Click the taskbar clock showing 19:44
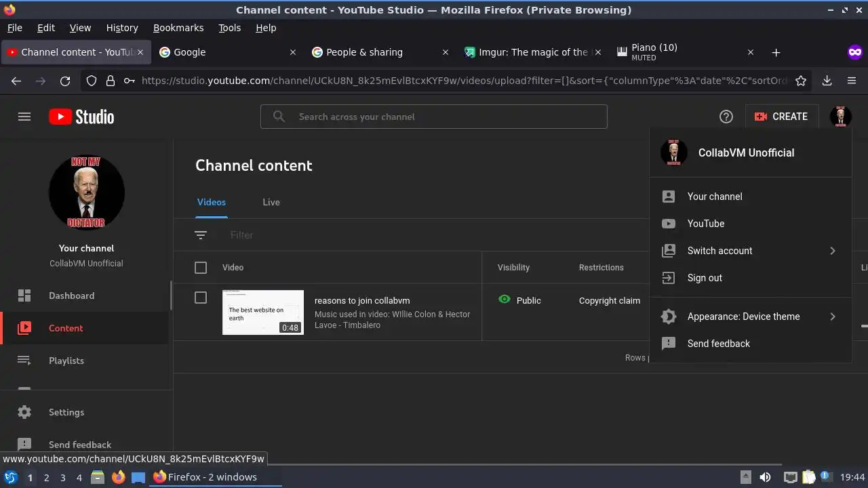 852,477
